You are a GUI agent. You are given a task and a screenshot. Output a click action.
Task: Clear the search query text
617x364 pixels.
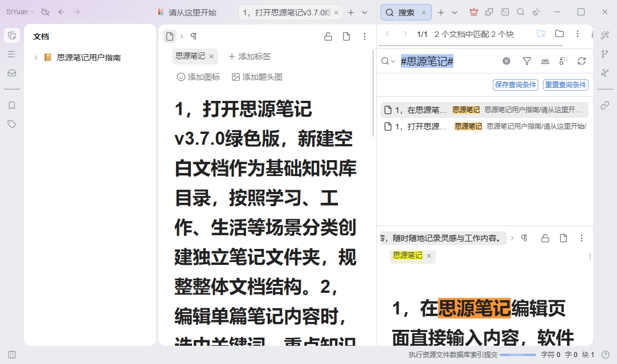pos(506,61)
